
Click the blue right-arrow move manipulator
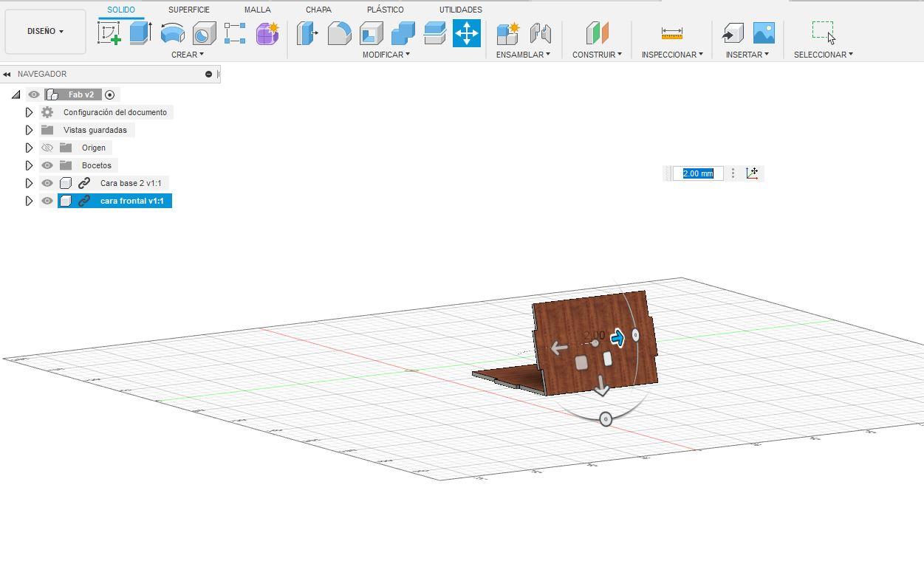point(617,337)
